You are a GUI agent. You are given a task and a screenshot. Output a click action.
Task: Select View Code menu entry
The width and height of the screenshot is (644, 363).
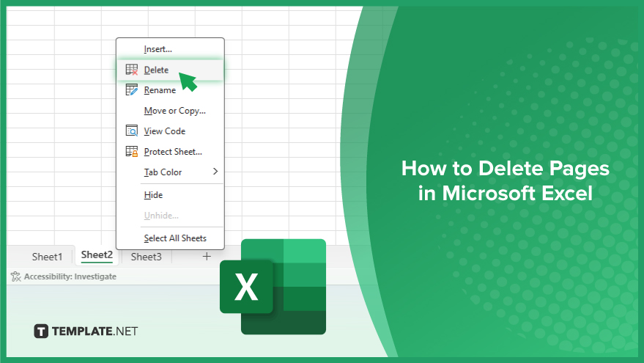click(170, 131)
